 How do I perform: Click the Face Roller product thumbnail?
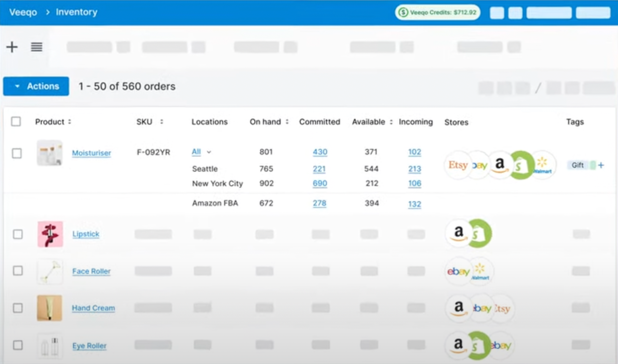click(50, 271)
